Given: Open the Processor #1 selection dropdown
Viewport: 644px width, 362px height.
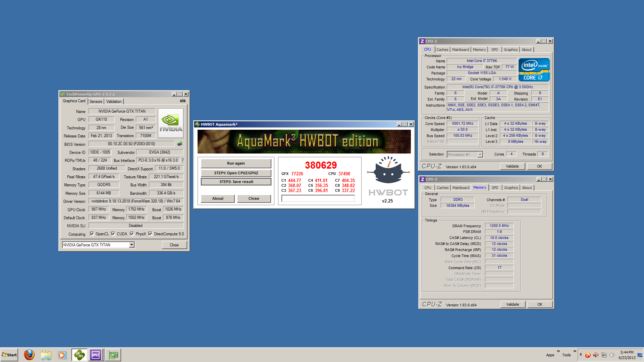Looking at the screenshot, I should click(x=480, y=155).
